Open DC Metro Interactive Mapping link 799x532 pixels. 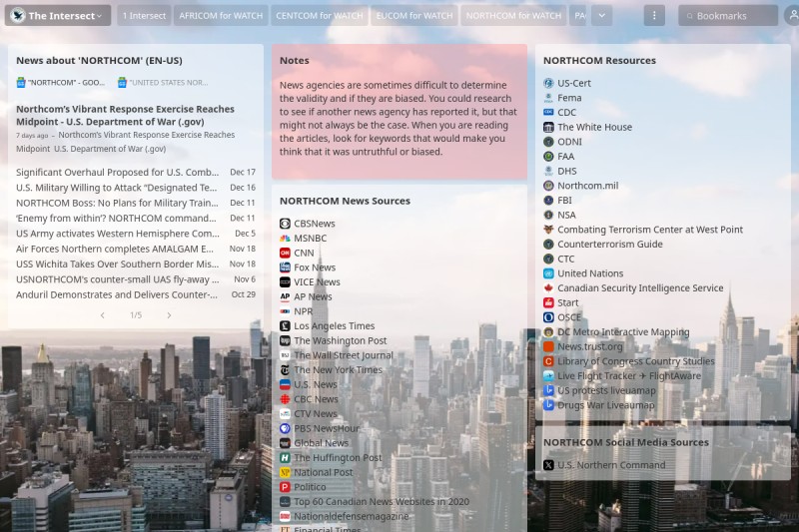coord(623,332)
